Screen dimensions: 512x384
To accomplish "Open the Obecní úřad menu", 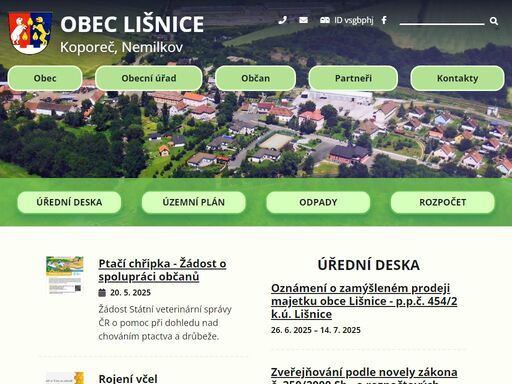I will tap(149, 78).
